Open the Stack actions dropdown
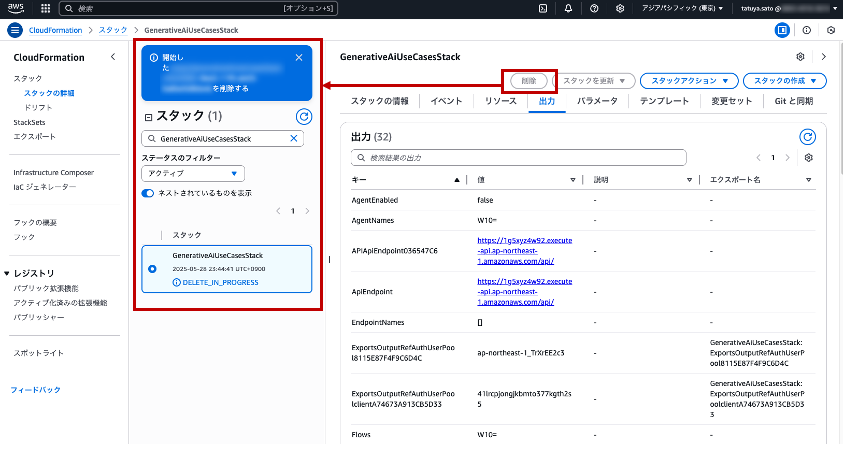The width and height of the screenshot is (843, 450). pos(689,81)
